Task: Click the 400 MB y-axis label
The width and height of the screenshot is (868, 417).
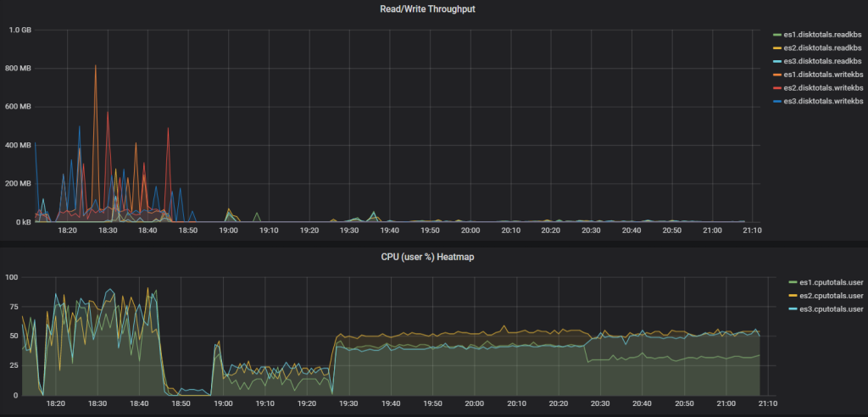Action: pyautogui.click(x=20, y=145)
